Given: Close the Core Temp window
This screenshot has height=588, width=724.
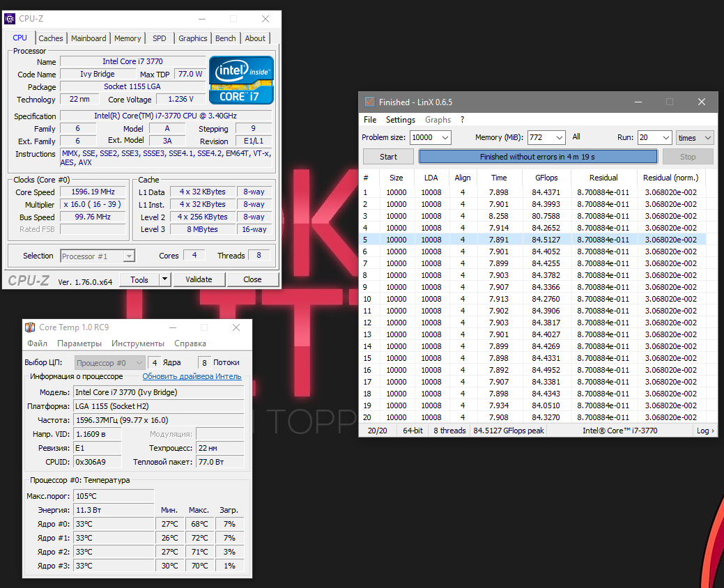Looking at the screenshot, I should tap(236, 327).
